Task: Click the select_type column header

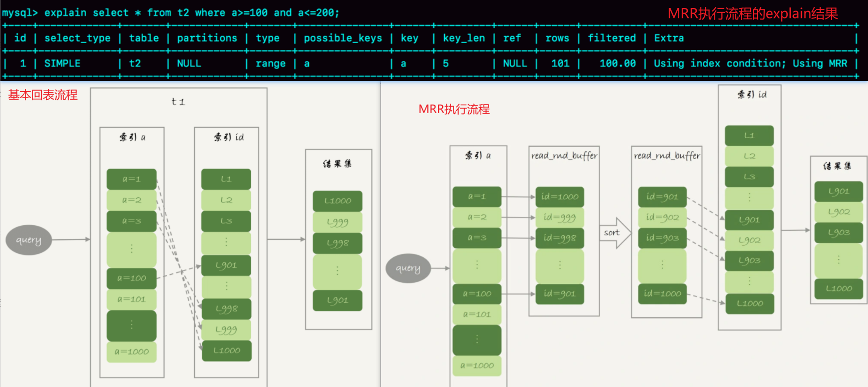Action: 77,38
